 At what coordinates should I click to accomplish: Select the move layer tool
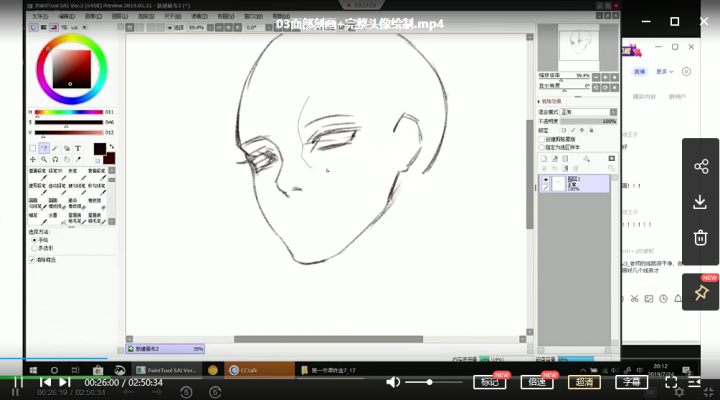pyautogui.click(x=33, y=159)
